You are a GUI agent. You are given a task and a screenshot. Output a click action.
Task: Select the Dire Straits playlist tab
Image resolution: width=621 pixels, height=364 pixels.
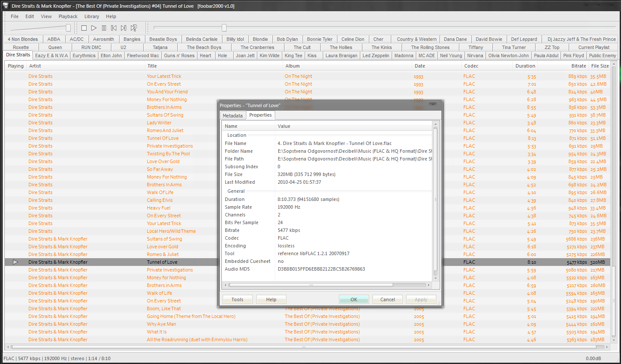(18, 55)
